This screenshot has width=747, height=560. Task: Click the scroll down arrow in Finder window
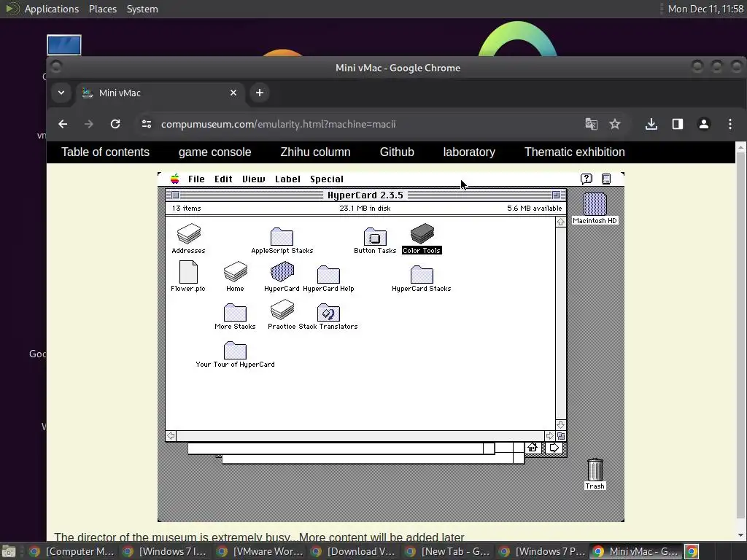[x=561, y=425]
